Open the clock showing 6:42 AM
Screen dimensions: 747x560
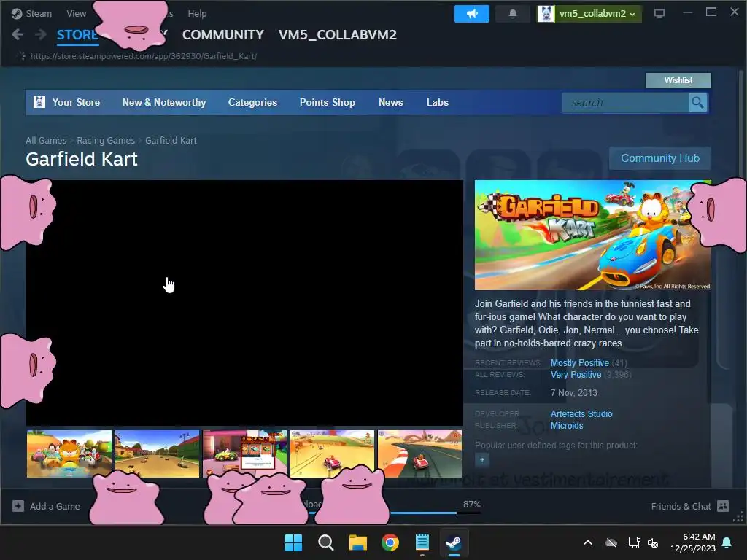[x=693, y=542]
